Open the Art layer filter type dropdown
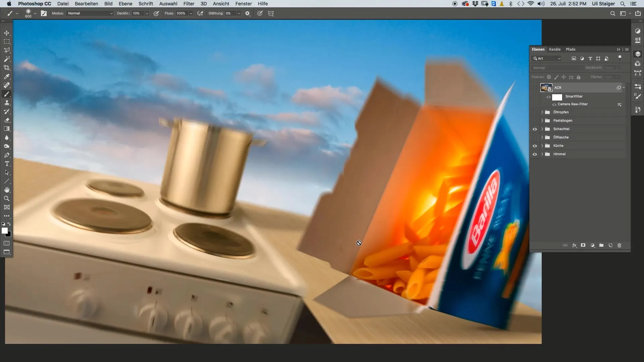The height and width of the screenshot is (362, 644). [547, 58]
